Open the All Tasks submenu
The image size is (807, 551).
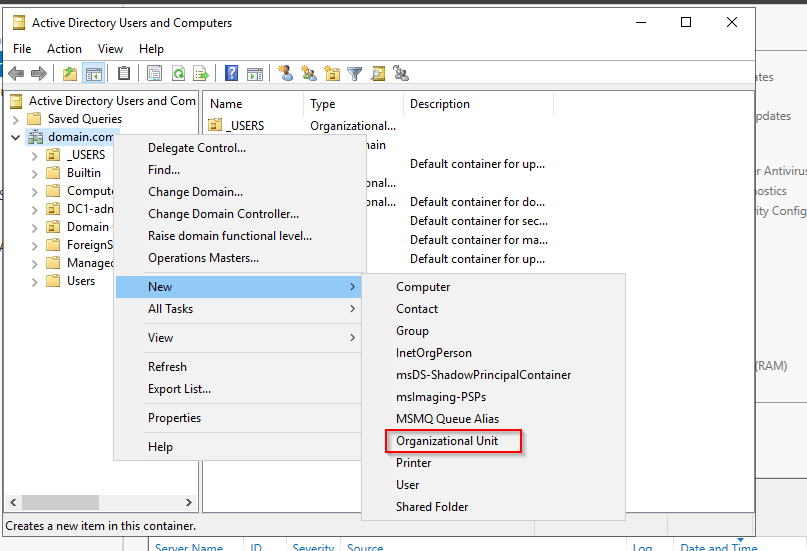(239, 309)
